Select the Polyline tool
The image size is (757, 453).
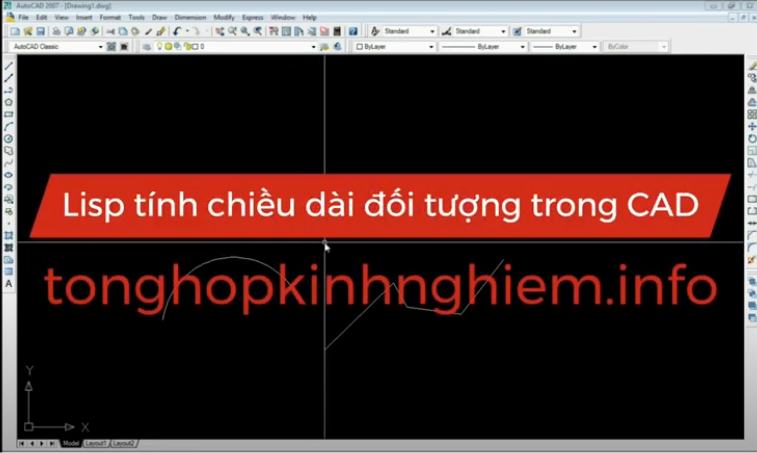(x=9, y=90)
